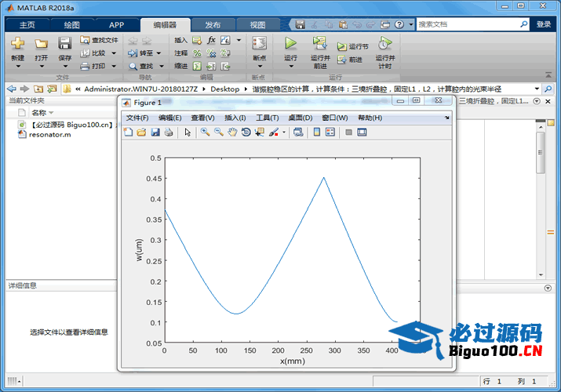
Task: Open the brush color dropdown arrow
Action: (284, 132)
